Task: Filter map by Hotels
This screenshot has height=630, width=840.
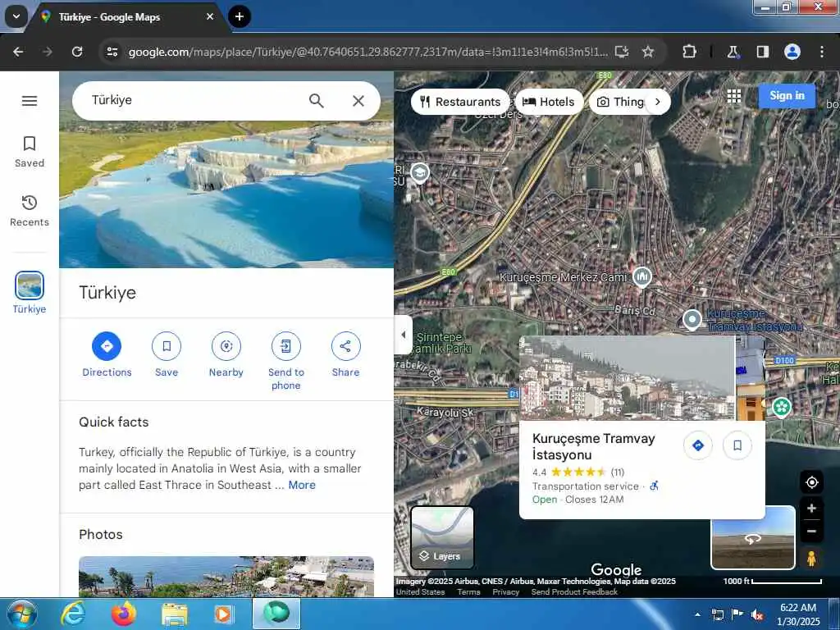Action: pyautogui.click(x=549, y=102)
